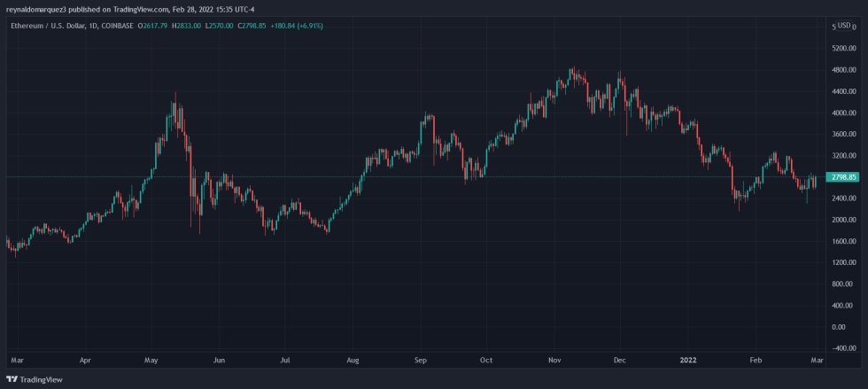Click the +180.84 (+6.91%) change value

point(297,26)
